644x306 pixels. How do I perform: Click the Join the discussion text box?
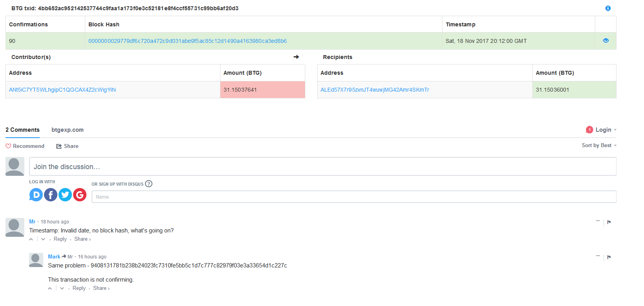[322, 167]
